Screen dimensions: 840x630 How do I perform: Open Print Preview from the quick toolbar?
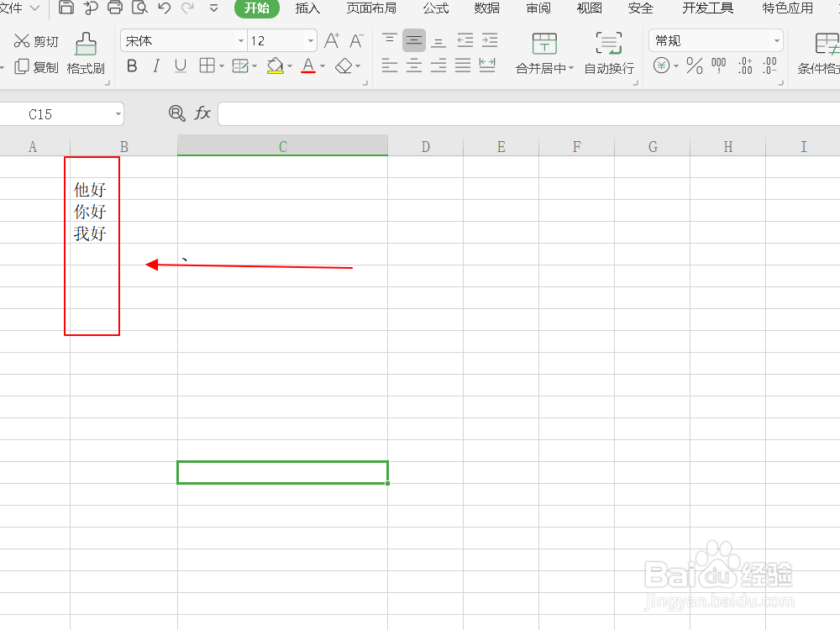point(139,8)
